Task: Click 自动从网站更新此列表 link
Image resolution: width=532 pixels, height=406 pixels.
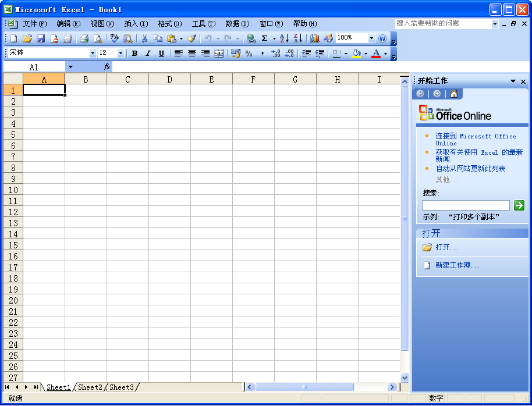Action: (x=470, y=168)
